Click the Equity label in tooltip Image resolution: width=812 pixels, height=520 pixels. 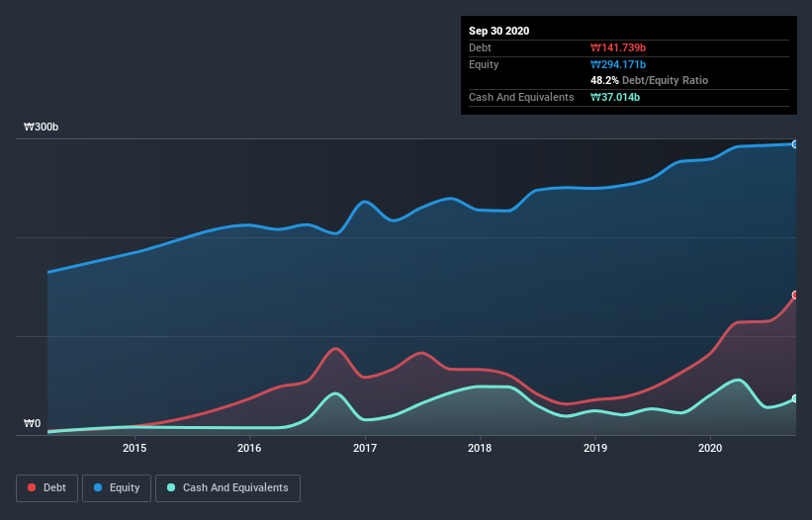click(x=484, y=64)
